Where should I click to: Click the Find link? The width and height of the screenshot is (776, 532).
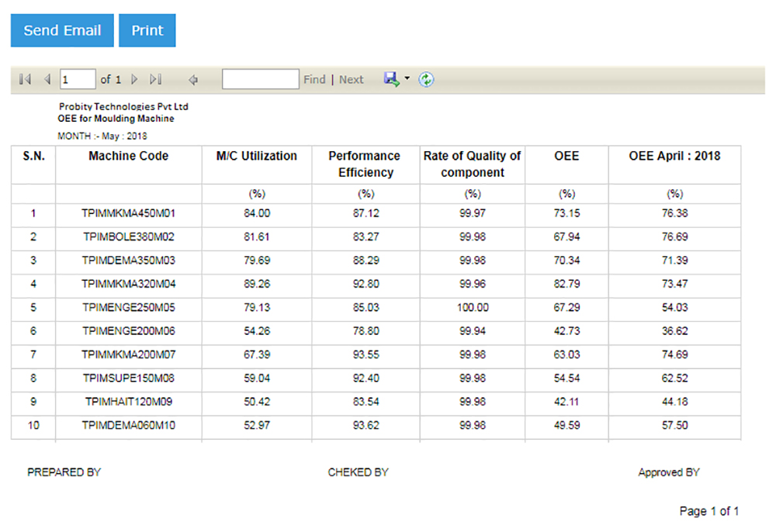(314, 79)
